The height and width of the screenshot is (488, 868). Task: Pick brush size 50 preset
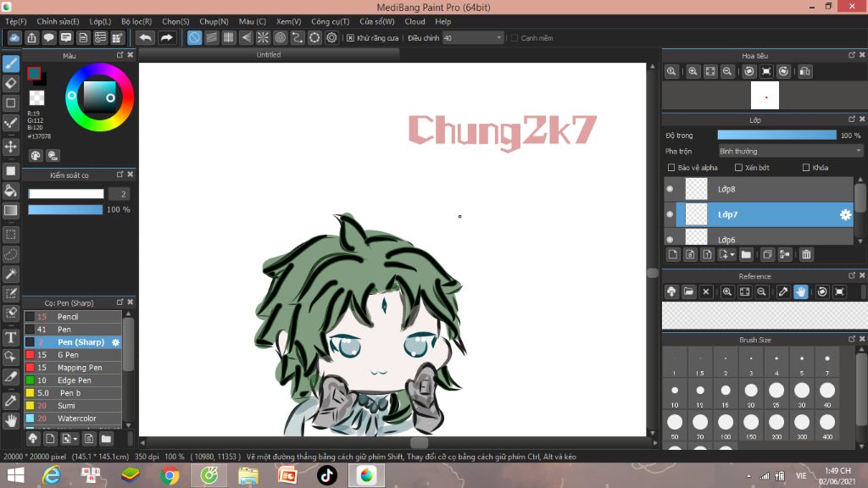tap(675, 423)
